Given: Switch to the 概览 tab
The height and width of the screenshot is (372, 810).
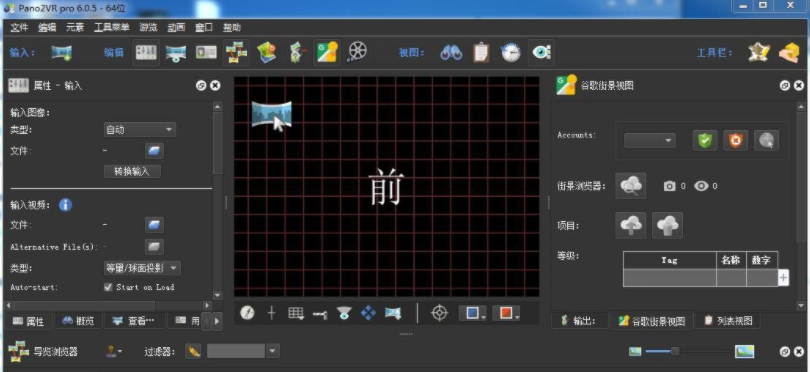Looking at the screenshot, I should (x=78, y=321).
